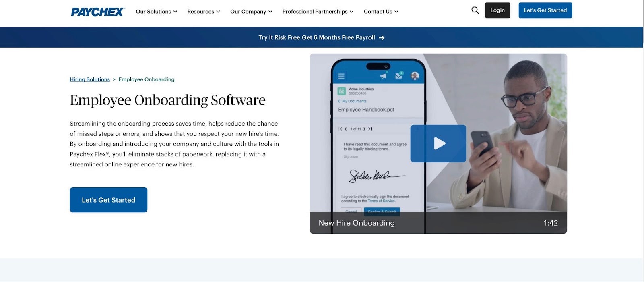Image resolution: width=644 pixels, height=282 pixels.
Task: Expand the Our Company dropdown chevron
Action: tap(270, 12)
